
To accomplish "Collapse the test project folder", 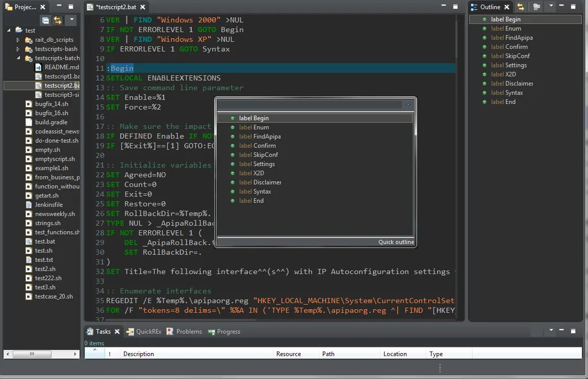I will click(9, 31).
